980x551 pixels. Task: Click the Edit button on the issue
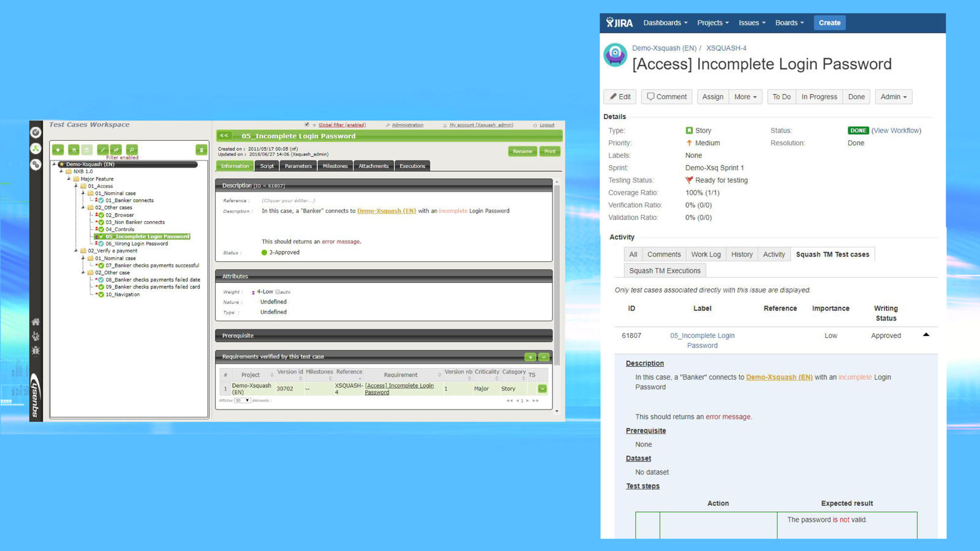[x=620, y=97]
